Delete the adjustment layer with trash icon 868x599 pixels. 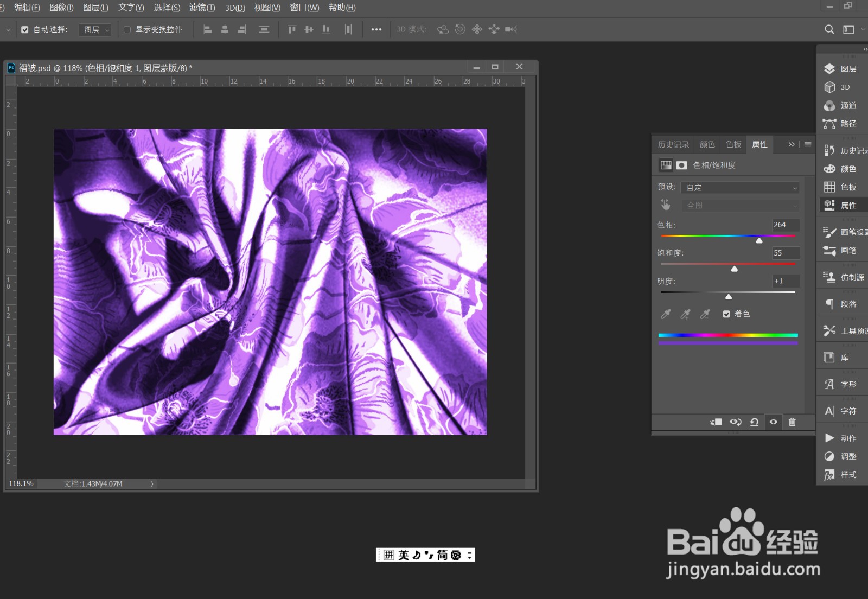point(792,422)
